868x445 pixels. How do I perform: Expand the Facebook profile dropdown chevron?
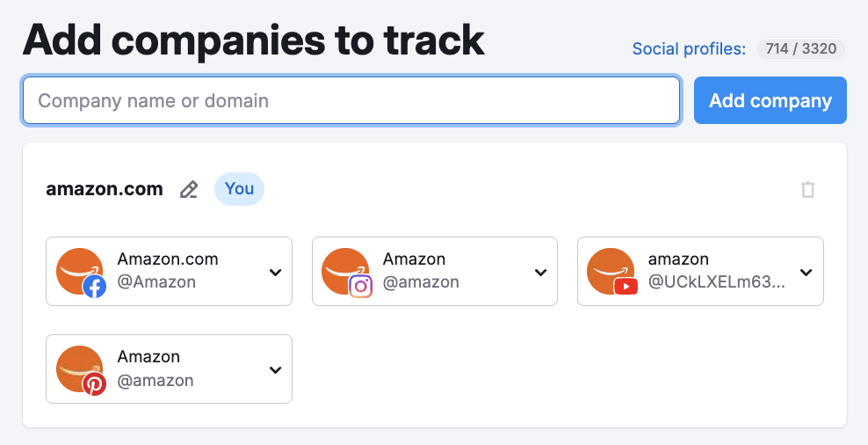[x=275, y=272]
